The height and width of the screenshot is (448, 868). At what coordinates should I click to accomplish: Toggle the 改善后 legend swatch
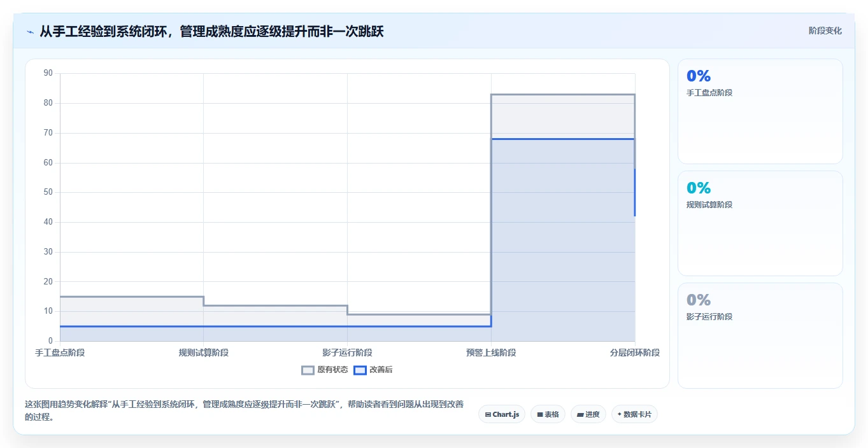[360, 370]
